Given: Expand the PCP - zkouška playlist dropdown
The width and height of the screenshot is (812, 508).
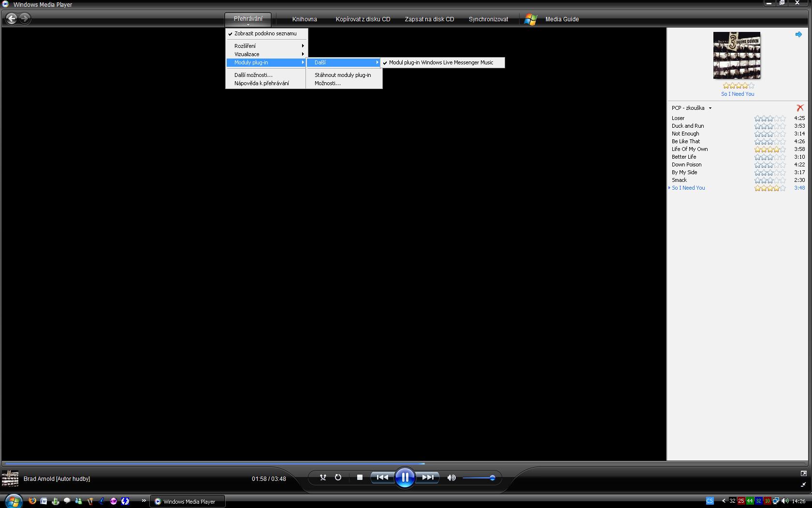Looking at the screenshot, I should point(710,108).
